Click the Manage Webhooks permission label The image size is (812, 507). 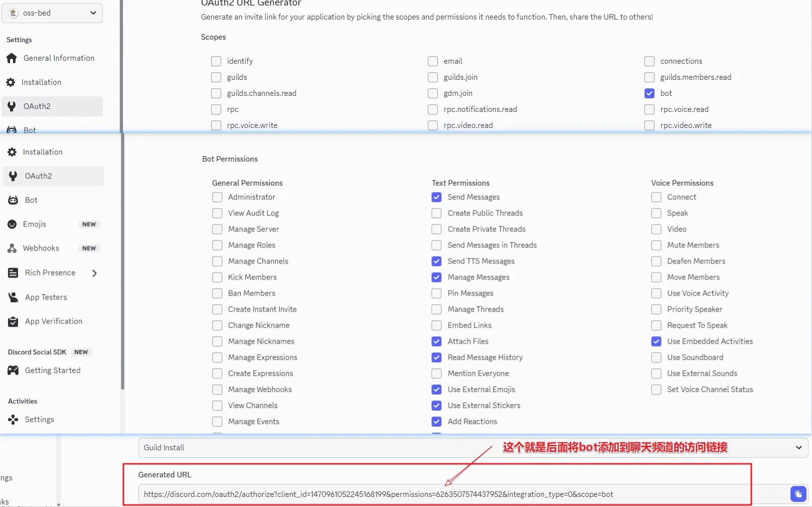(x=259, y=390)
